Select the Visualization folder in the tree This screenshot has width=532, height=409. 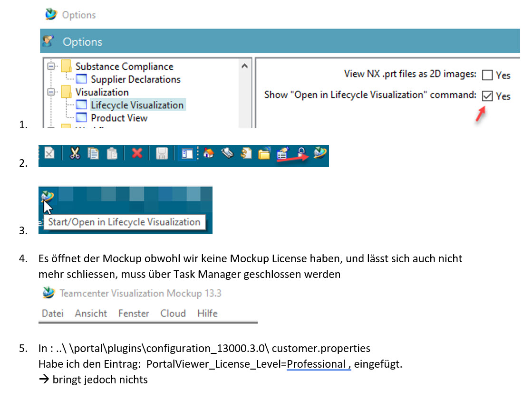pos(102,92)
